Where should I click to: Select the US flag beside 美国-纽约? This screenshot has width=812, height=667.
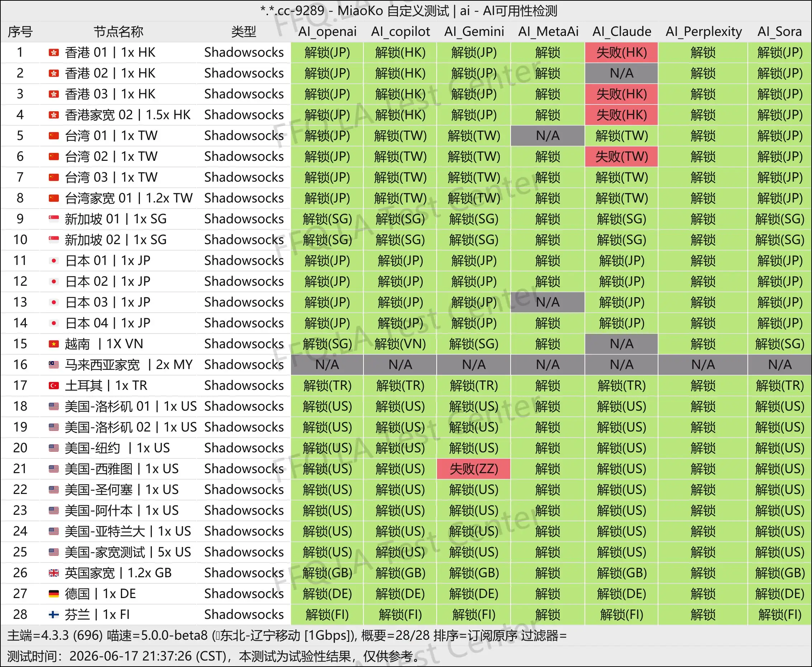tap(54, 448)
